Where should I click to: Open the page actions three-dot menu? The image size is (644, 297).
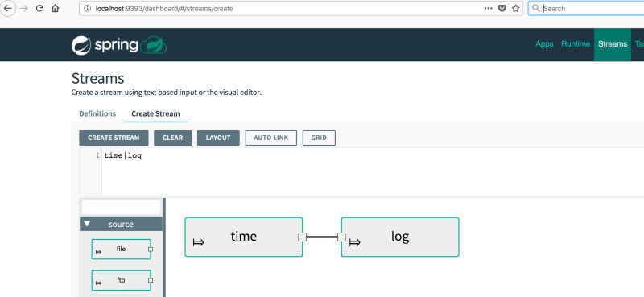pyautogui.click(x=488, y=8)
